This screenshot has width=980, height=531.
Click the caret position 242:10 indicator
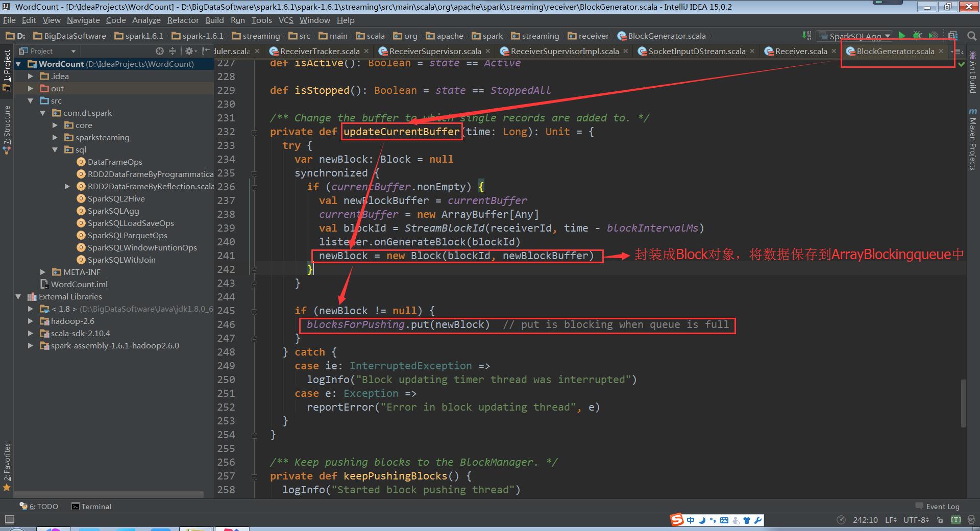pos(865,520)
